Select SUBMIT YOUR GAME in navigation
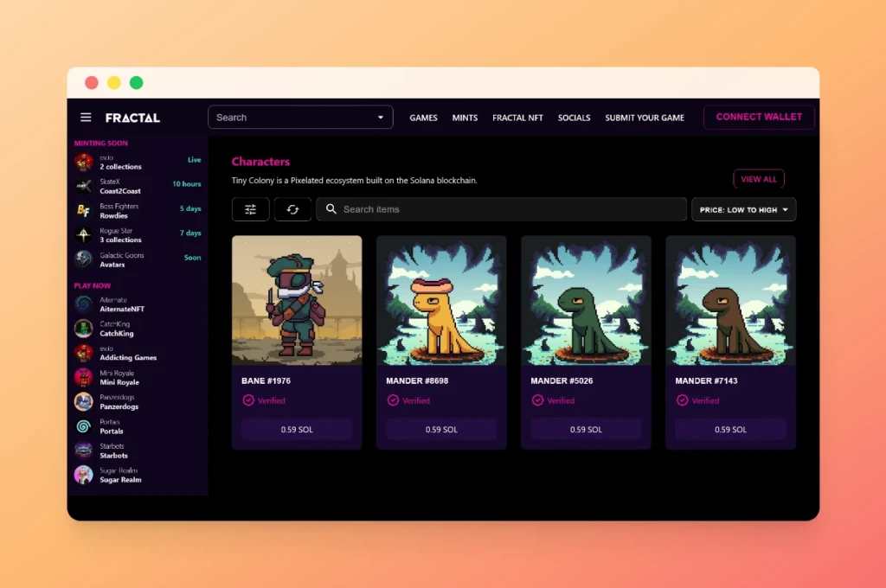This screenshot has height=588, width=886. (x=645, y=118)
